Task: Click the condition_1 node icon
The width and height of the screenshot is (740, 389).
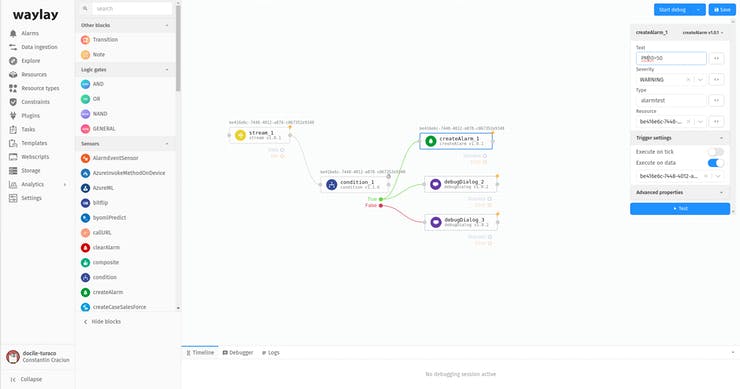Action: pyautogui.click(x=331, y=185)
